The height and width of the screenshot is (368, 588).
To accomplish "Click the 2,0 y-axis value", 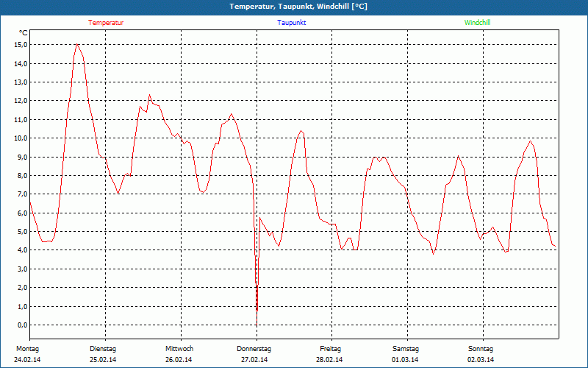I will coord(23,288).
